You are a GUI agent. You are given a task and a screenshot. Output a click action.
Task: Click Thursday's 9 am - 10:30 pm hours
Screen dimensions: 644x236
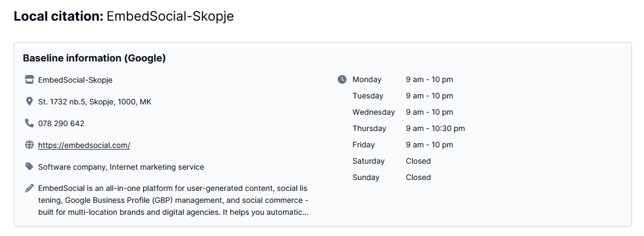click(435, 128)
